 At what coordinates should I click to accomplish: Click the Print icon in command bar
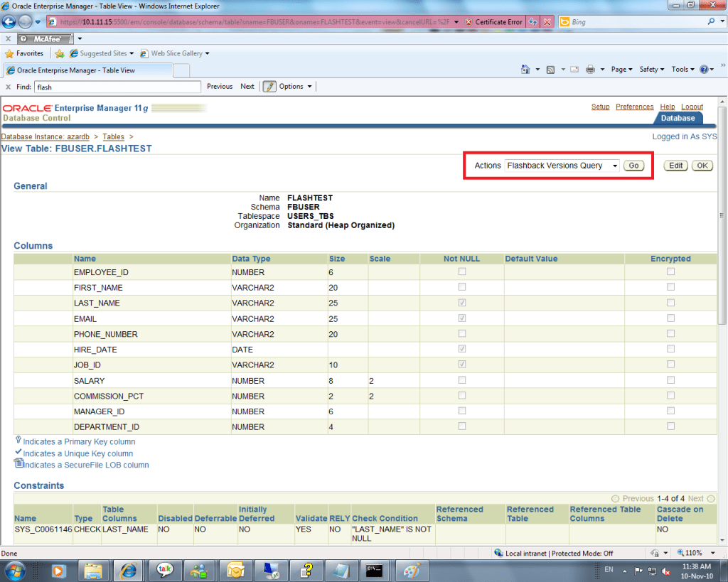[x=590, y=70]
